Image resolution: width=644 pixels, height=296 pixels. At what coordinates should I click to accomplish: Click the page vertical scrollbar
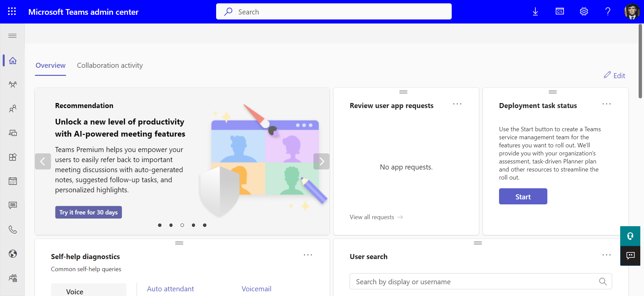click(640, 61)
